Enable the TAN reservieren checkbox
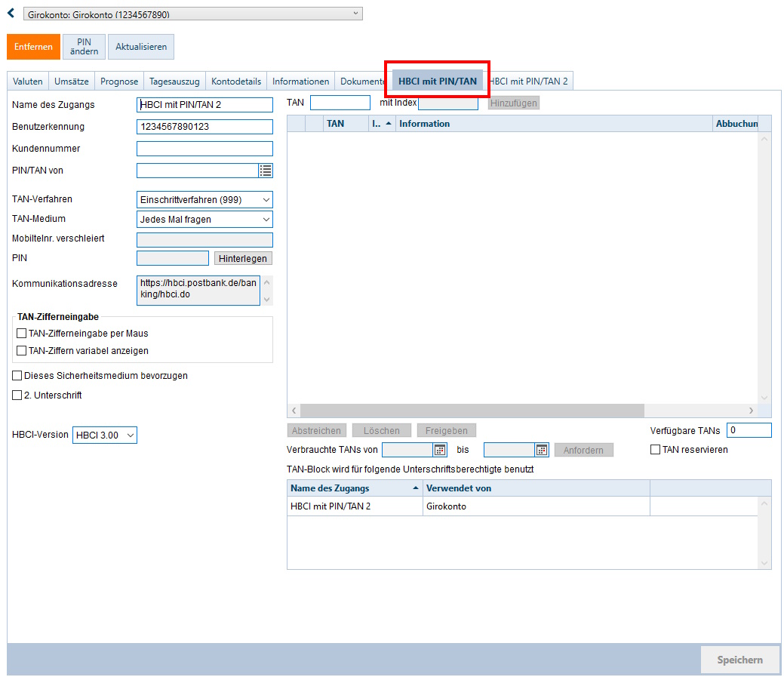 click(x=655, y=450)
